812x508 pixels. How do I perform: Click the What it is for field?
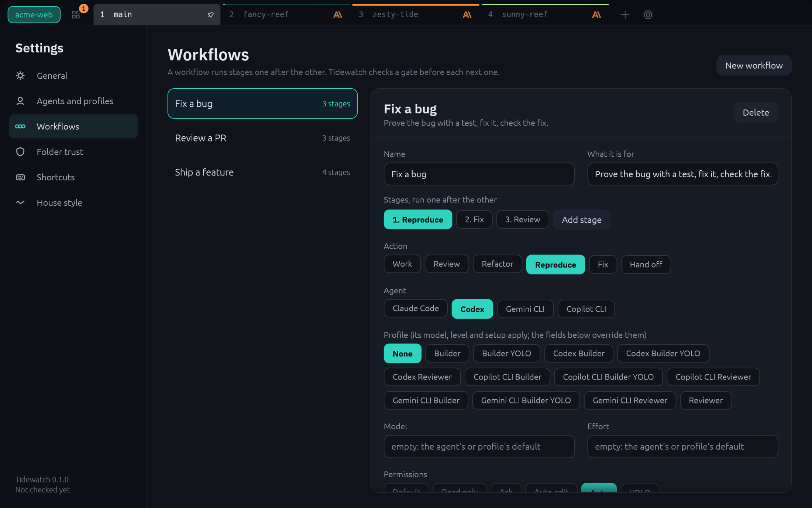tap(682, 174)
